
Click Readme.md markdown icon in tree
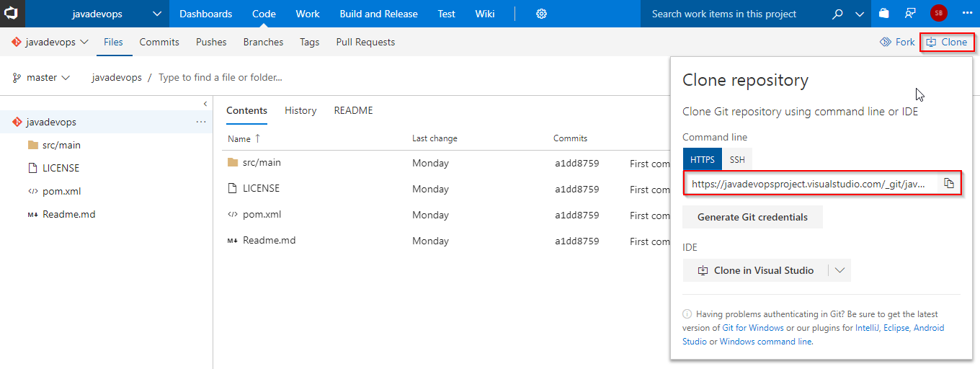click(32, 215)
